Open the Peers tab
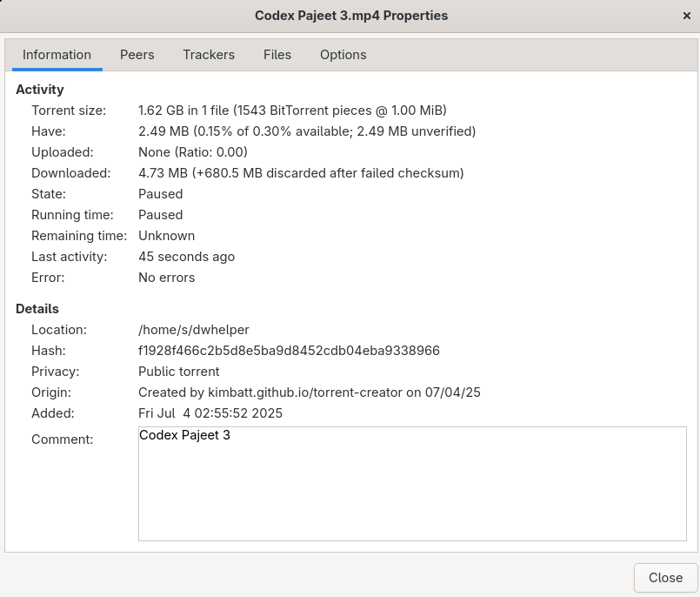 [x=137, y=55]
